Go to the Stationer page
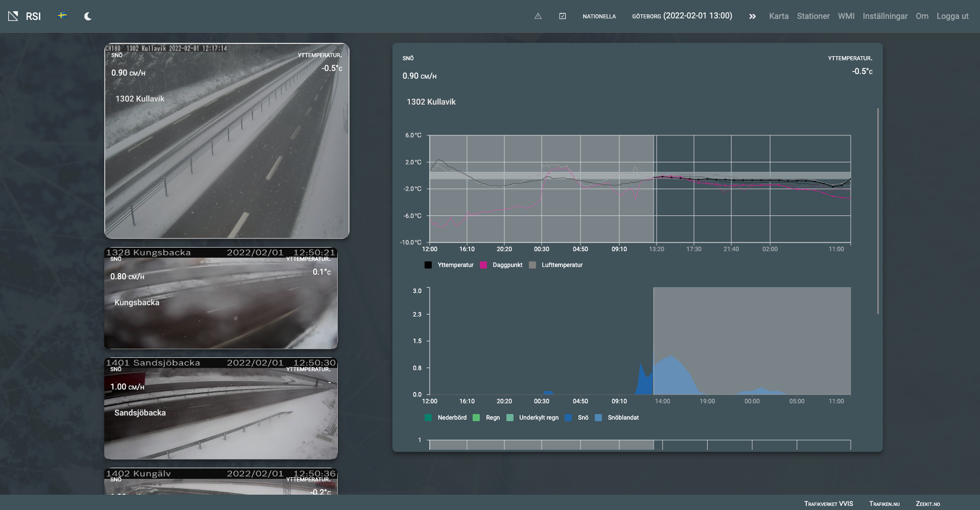The width and height of the screenshot is (980, 510). [813, 16]
